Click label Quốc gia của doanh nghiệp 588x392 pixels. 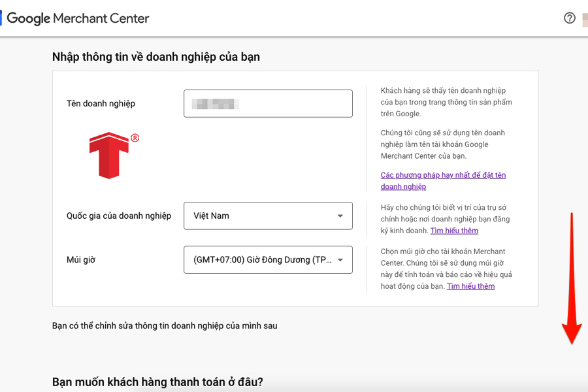(119, 216)
